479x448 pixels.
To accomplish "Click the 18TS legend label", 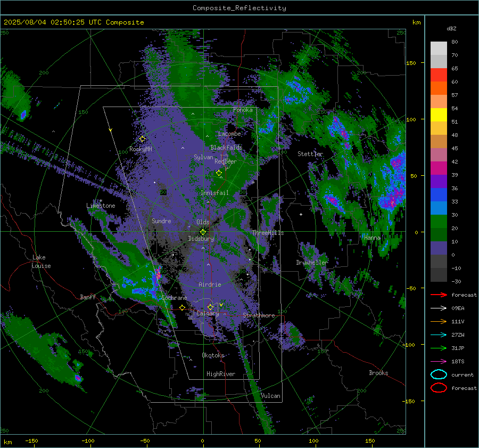I will click(458, 362).
